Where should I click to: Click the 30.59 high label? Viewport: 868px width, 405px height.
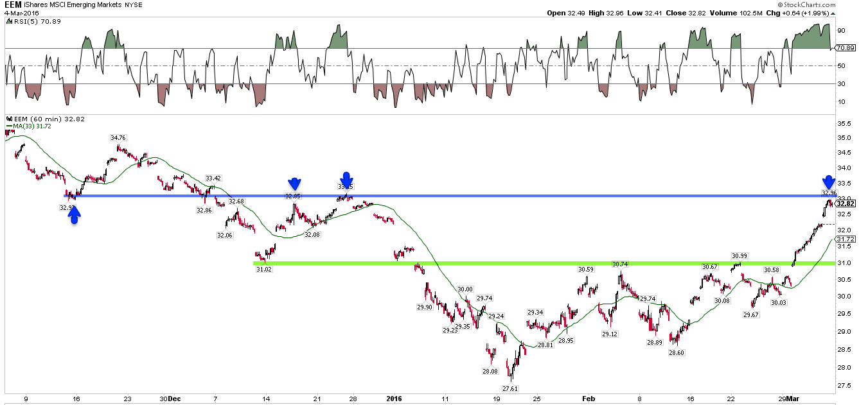(x=585, y=270)
